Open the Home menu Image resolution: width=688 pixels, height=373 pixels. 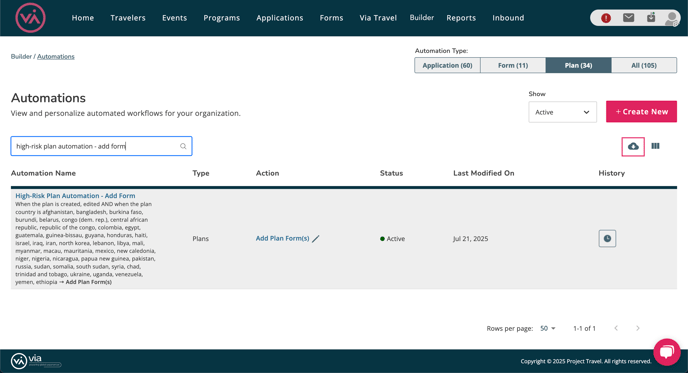pyautogui.click(x=82, y=18)
